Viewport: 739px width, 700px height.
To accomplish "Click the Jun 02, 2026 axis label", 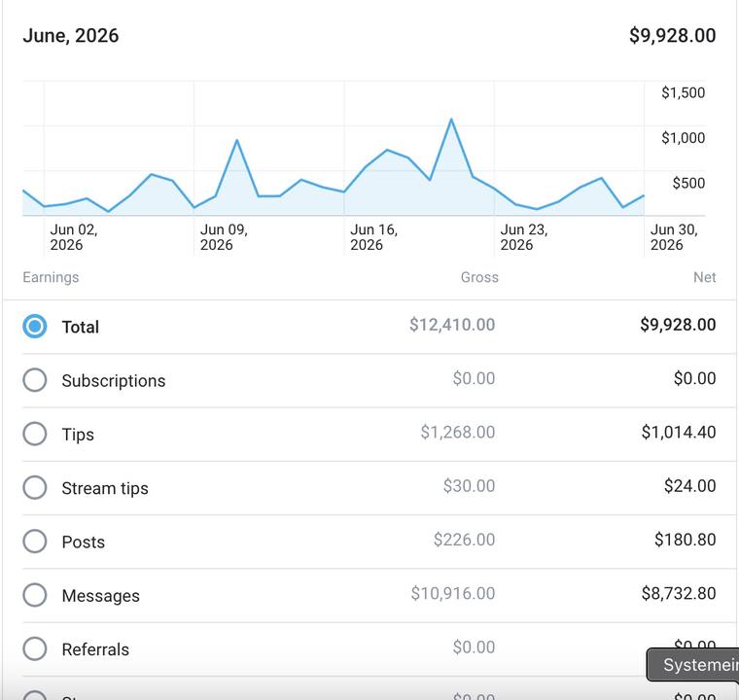I will (74, 237).
